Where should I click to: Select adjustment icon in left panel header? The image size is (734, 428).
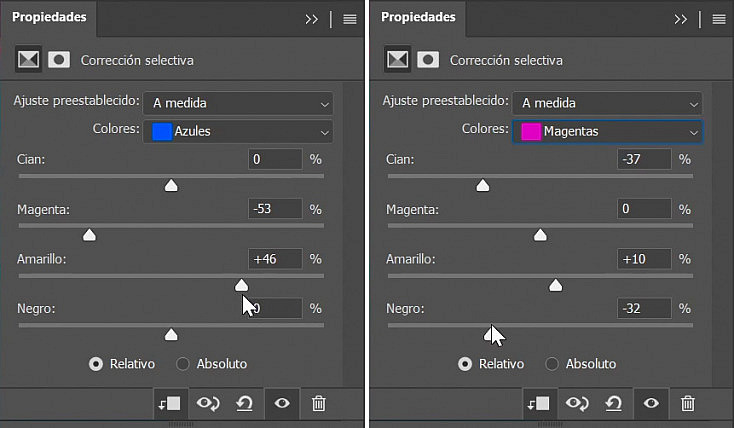pyautogui.click(x=28, y=59)
